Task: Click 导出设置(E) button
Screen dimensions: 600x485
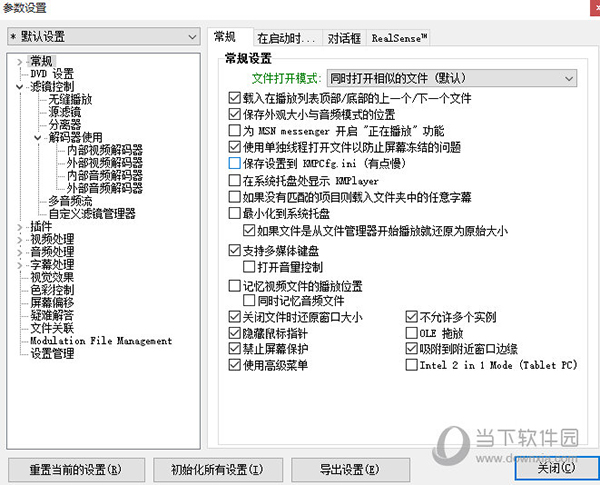Action: 350,470
